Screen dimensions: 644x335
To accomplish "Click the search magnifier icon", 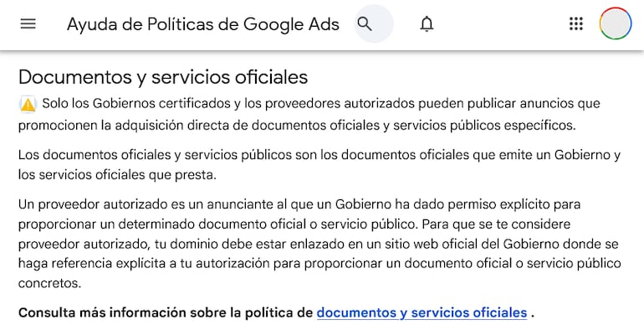I will [365, 23].
